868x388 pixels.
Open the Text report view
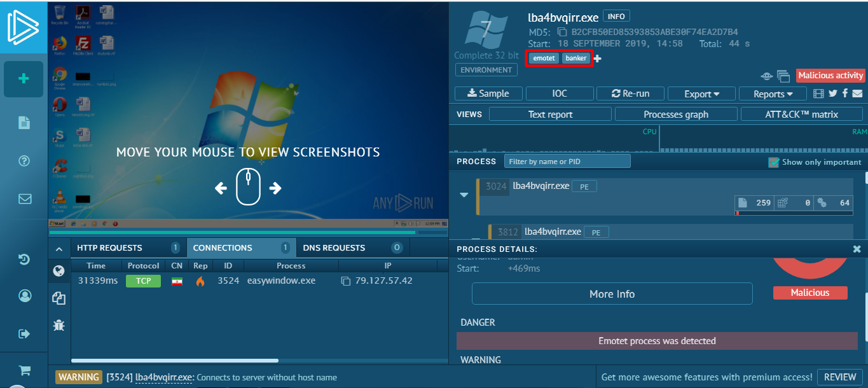550,114
